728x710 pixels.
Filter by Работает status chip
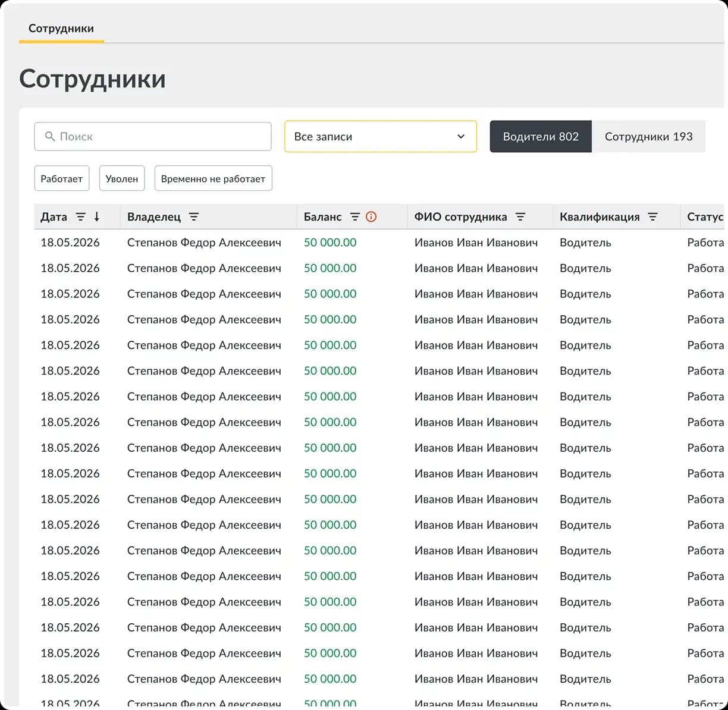(x=62, y=178)
